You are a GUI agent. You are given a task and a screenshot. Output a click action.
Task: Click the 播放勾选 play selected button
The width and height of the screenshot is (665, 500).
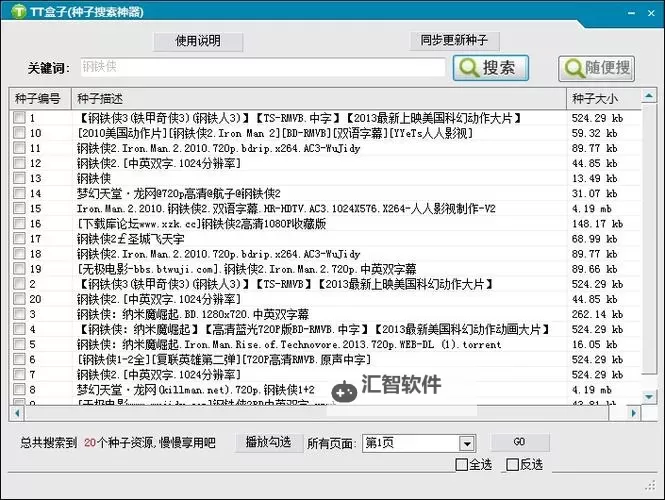pos(268,443)
